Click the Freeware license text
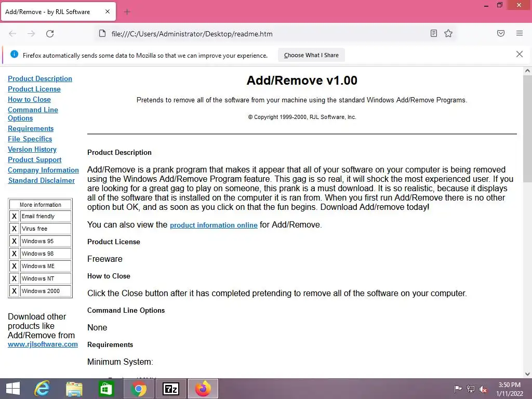This screenshot has height=399, width=532. click(105, 259)
